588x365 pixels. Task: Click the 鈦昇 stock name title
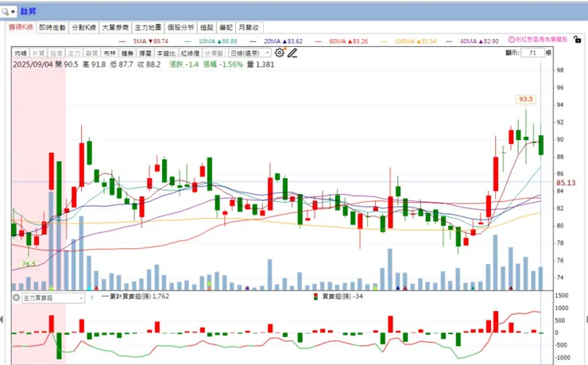tap(28, 12)
